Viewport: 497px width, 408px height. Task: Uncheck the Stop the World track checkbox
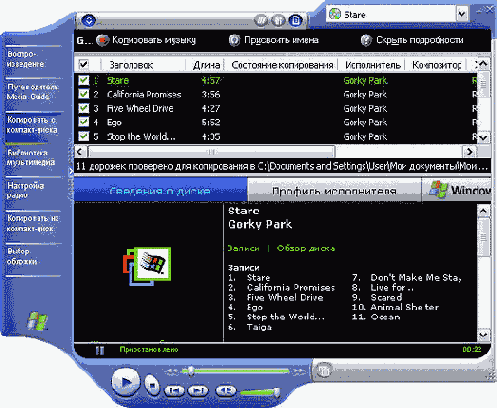tap(83, 136)
